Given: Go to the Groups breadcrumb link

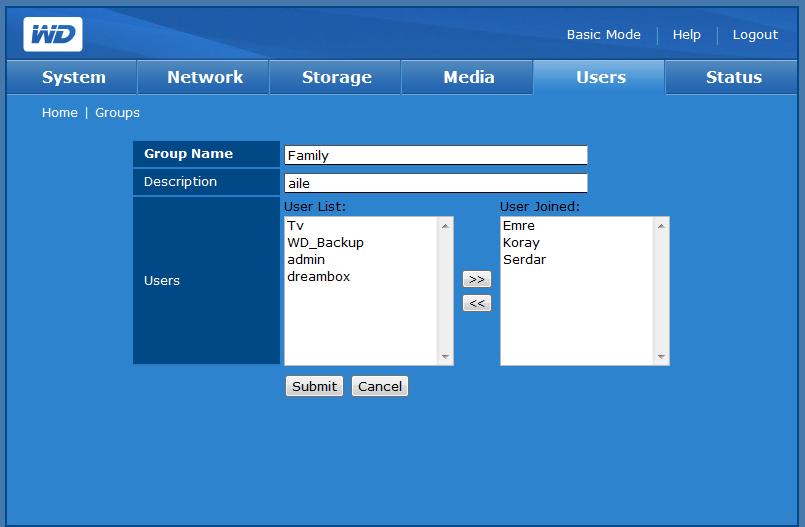Looking at the screenshot, I should click(x=117, y=112).
